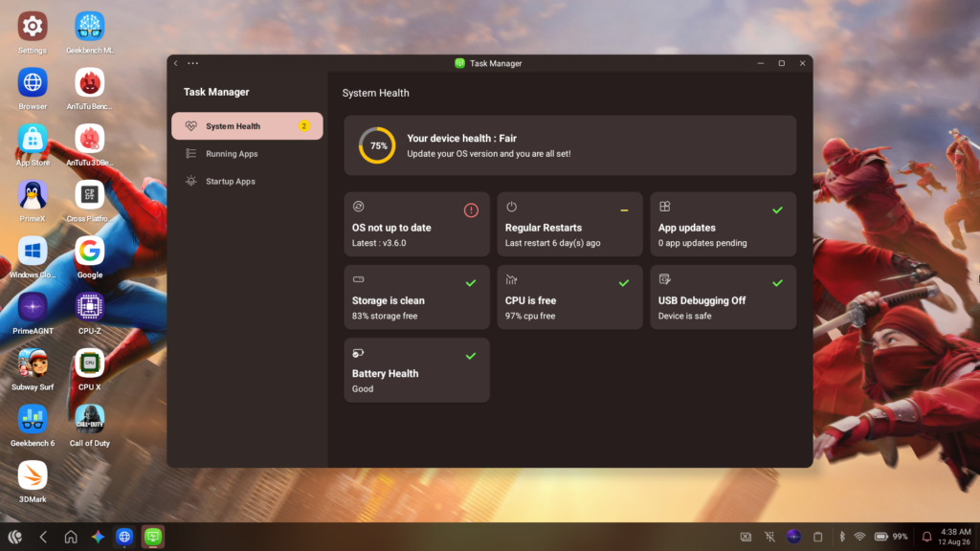Image resolution: width=980 pixels, height=551 pixels.
Task: Open the Browser desktop icon
Action: [x=33, y=82]
